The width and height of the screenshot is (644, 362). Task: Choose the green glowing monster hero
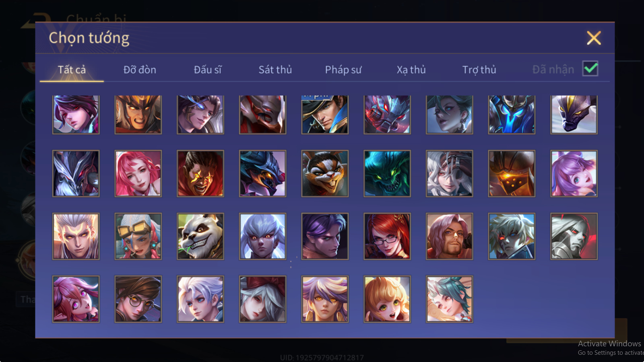[387, 174]
